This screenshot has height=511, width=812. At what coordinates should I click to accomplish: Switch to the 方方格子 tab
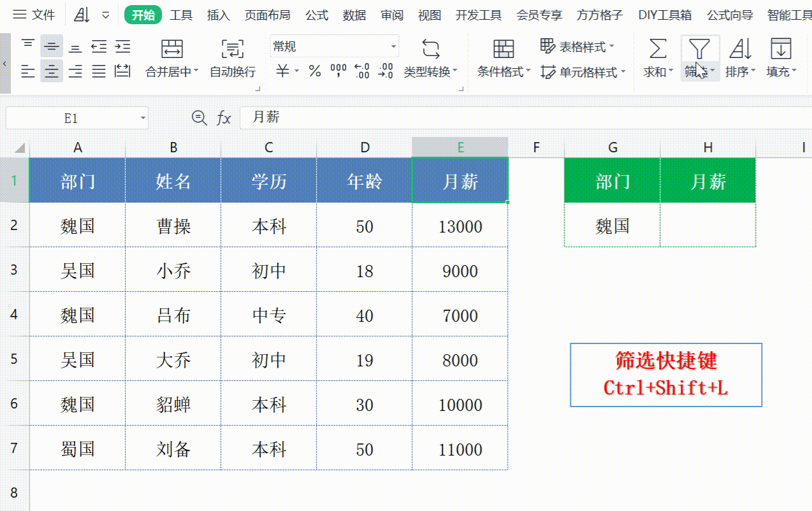tap(600, 15)
